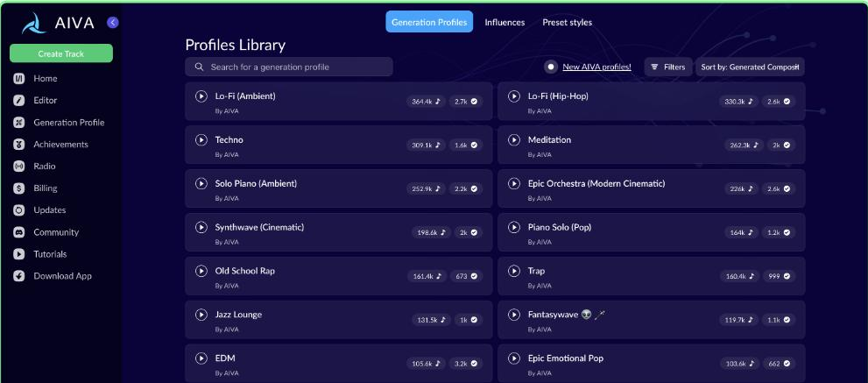Screen dimensions: 868x383
Task: Click Lo-Fi (Ambient) 2.7k verified badge
Action: 466,102
